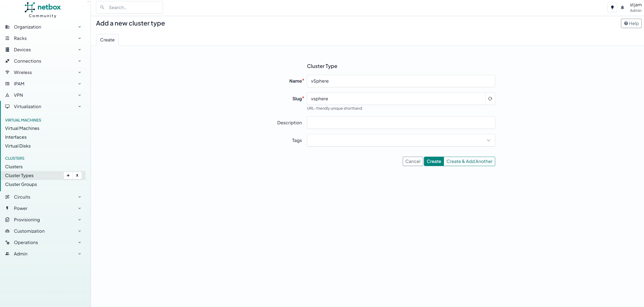The height and width of the screenshot is (307, 644).
Task: Click the NetBox Community logo
Action: [43, 10]
